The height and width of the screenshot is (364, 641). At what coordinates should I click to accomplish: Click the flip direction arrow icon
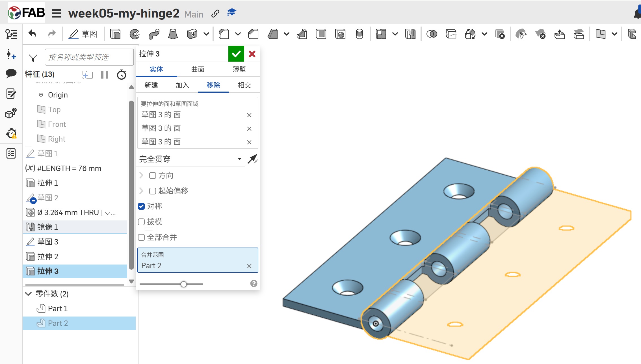pos(252,159)
